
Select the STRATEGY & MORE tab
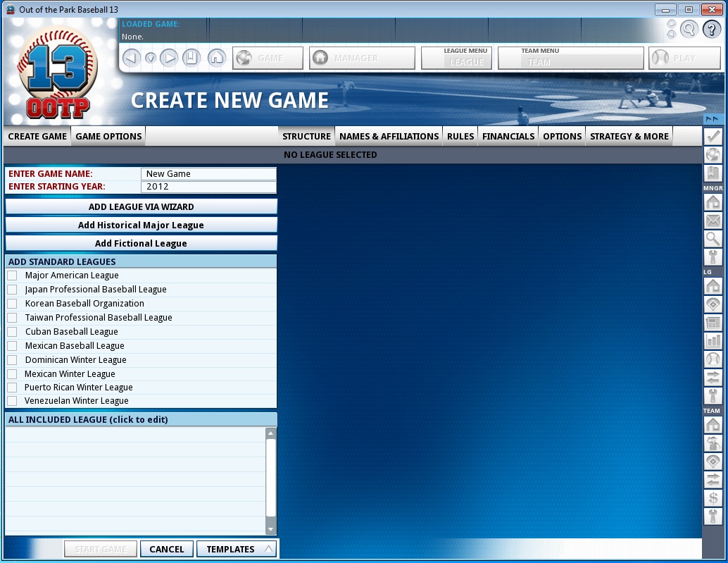629,136
